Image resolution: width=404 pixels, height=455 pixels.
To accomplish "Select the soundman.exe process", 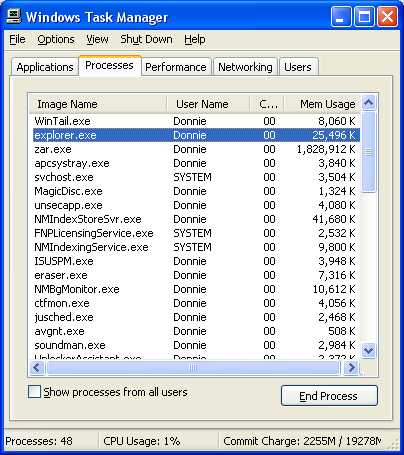I will click(196, 345).
